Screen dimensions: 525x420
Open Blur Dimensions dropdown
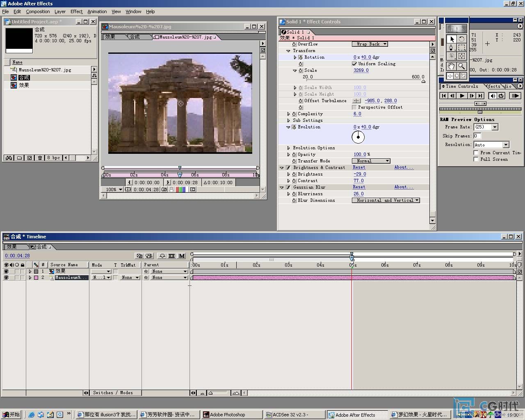(386, 200)
